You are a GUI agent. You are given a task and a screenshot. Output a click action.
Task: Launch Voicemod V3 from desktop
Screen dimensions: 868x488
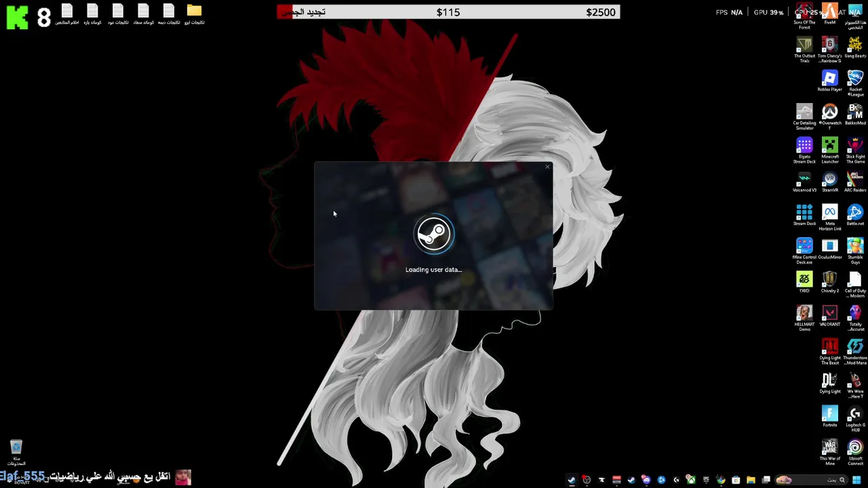click(804, 182)
